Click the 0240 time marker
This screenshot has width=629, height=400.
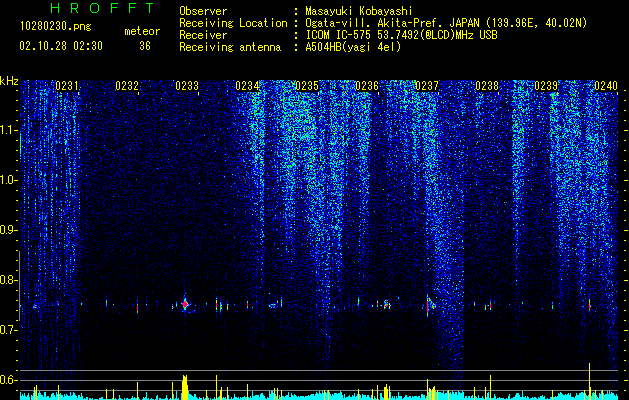tap(606, 86)
